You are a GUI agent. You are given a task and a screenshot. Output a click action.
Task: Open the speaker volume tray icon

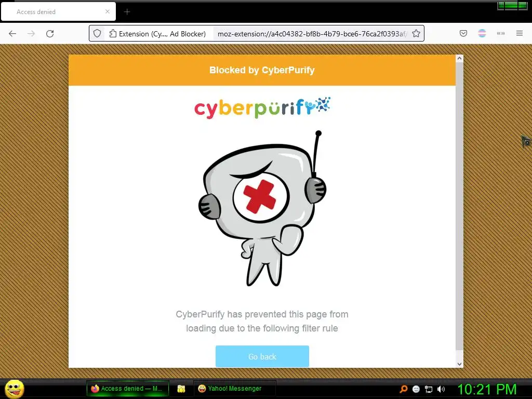click(441, 389)
